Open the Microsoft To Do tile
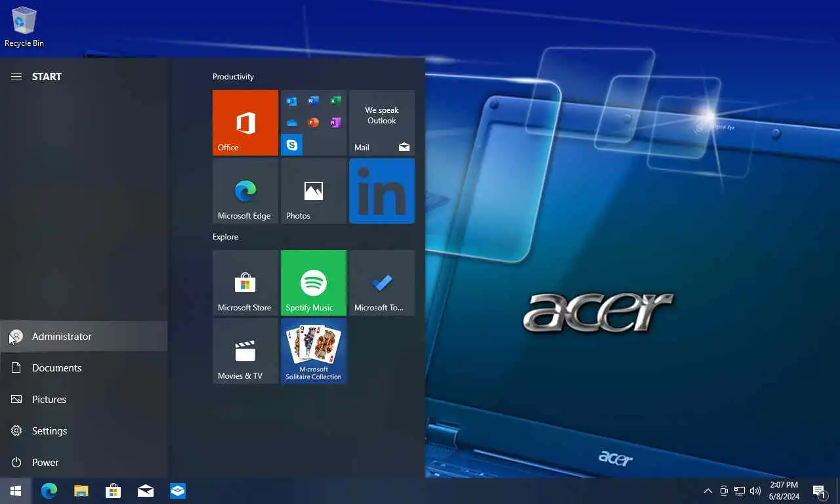This screenshot has width=840, height=504. pyautogui.click(x=382, y=283)
